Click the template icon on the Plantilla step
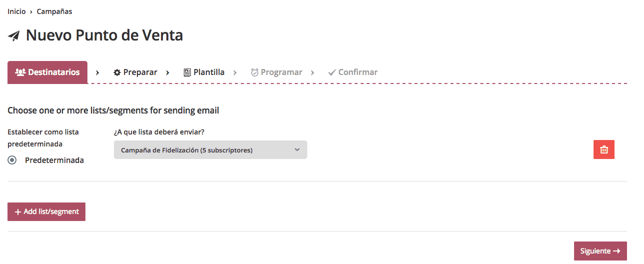 pyautogui.click(x=187, y=72)
